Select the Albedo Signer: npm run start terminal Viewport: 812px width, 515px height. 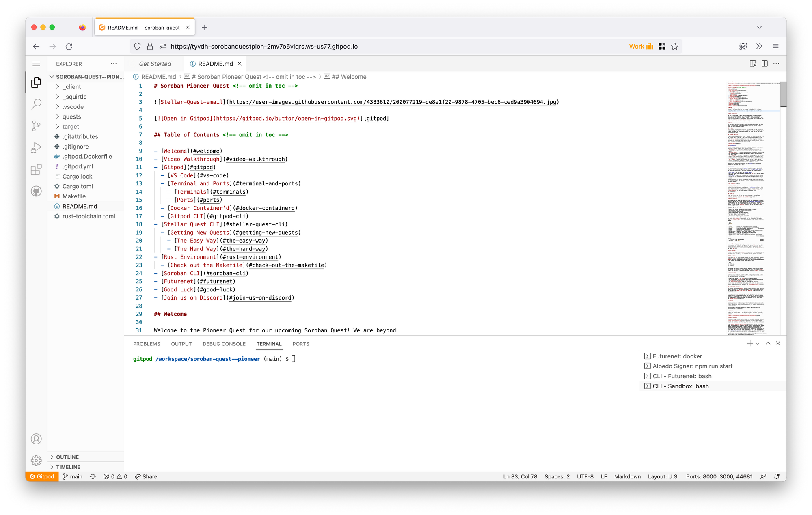[713, 366]
